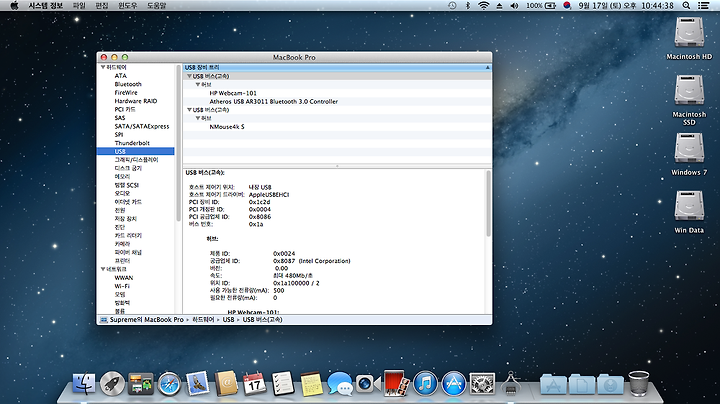The width and height of the screenshot is (720, 404).
Task: Select Win Data desktop drive
Action: [x=689, y=212]
